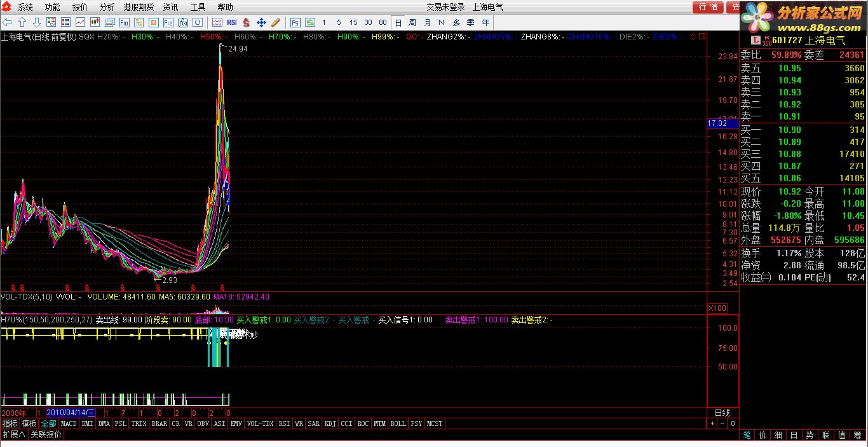Click the back arrow toolbar icon
Viewport: 868px width, 447px height.
(8, 22)
